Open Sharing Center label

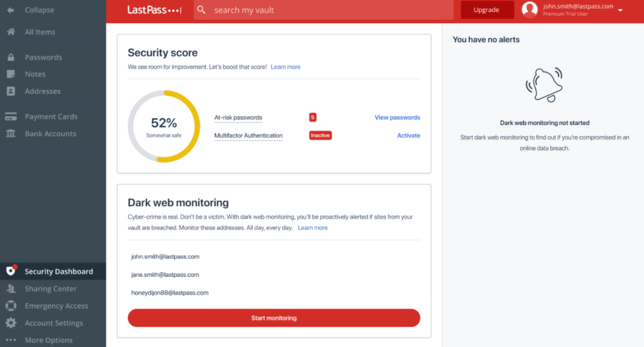click(x=50, y=289)
